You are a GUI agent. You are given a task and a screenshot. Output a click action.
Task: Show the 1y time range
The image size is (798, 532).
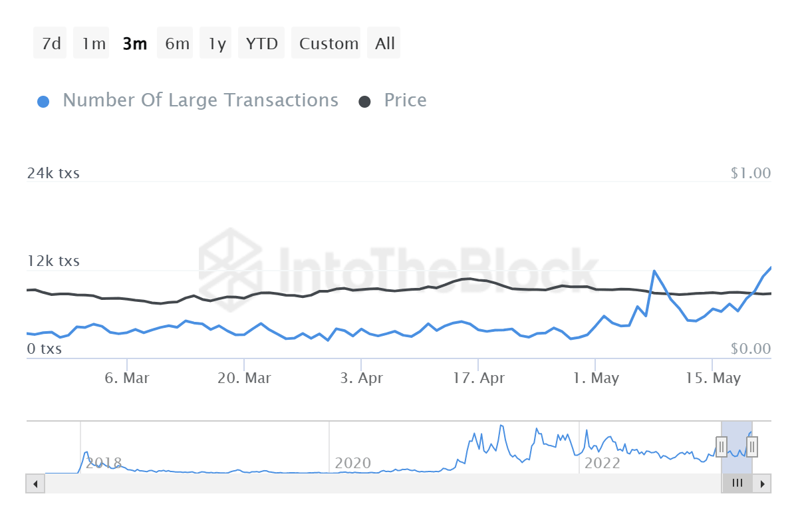(x=217, y=44)
